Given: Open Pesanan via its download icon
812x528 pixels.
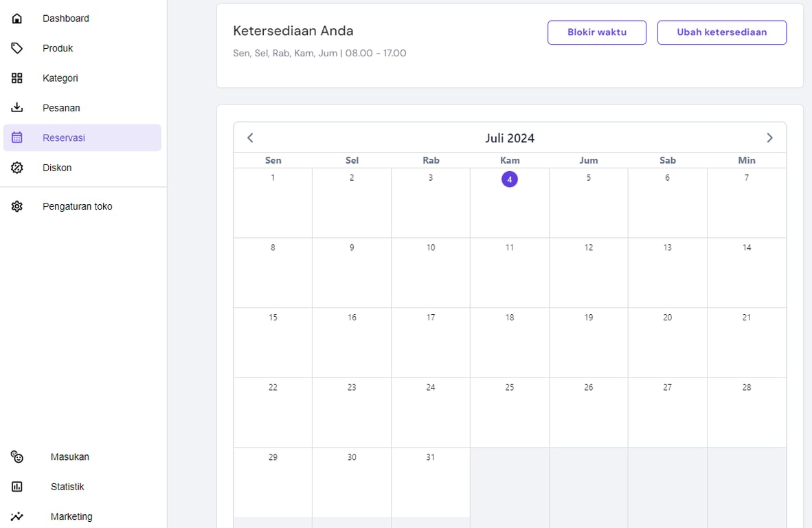Looking at the screenshot, I should (17, 108).
